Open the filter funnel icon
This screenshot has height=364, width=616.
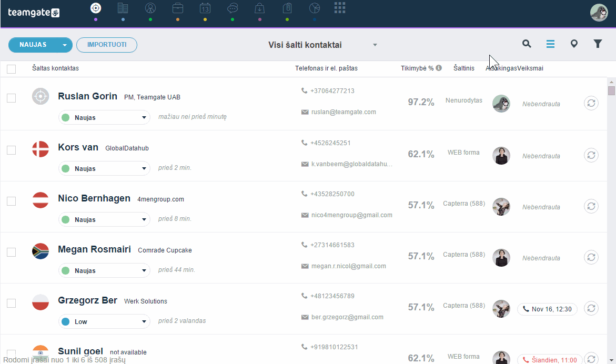coord(598,44)
